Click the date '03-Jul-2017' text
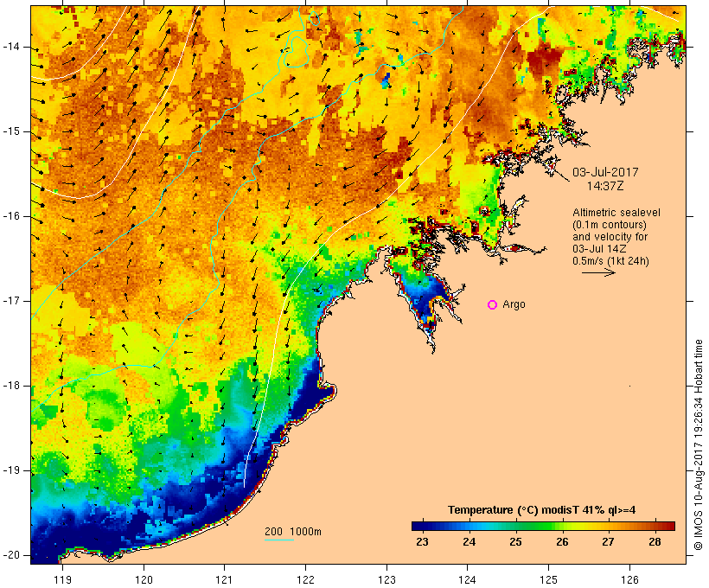The height and width of the screenshot is (588, 709). (605, 172)
